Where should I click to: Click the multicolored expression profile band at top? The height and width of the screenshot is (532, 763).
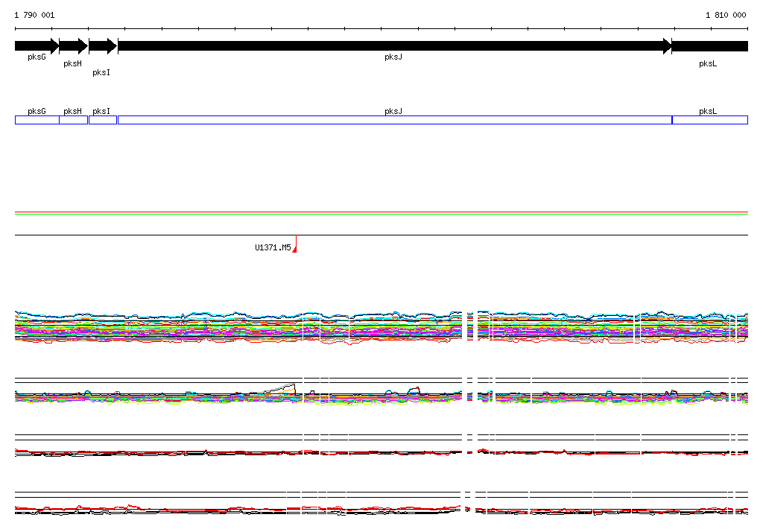(381, 327)
